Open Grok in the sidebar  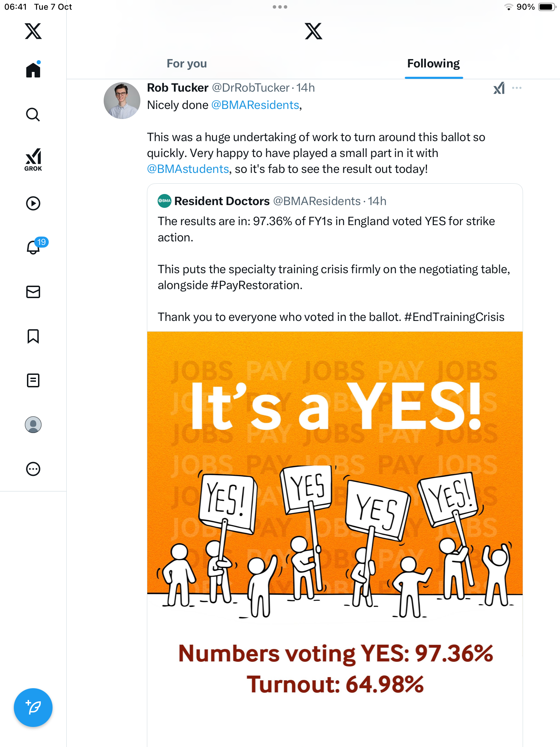click(33, 159)
